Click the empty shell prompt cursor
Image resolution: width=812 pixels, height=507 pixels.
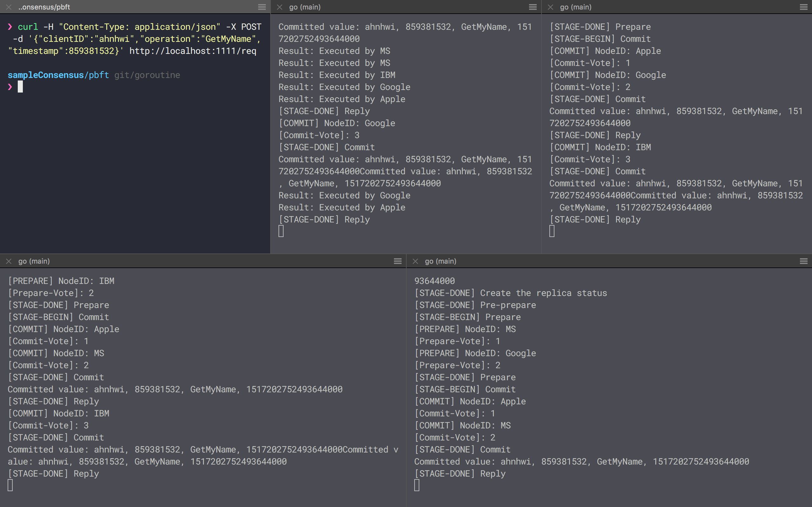click(20, 87)
